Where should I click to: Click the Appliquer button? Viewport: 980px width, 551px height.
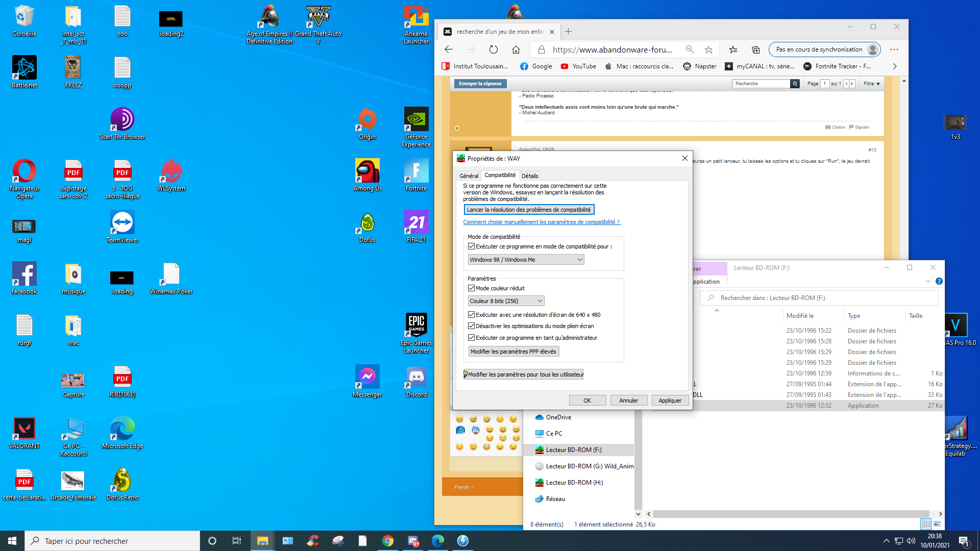tap(670, 400)
